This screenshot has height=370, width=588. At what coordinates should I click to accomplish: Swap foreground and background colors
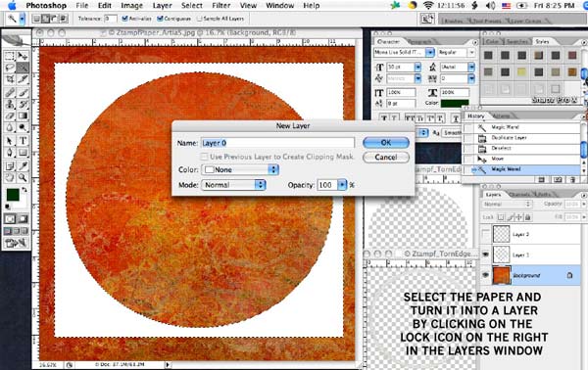[24, 190]
